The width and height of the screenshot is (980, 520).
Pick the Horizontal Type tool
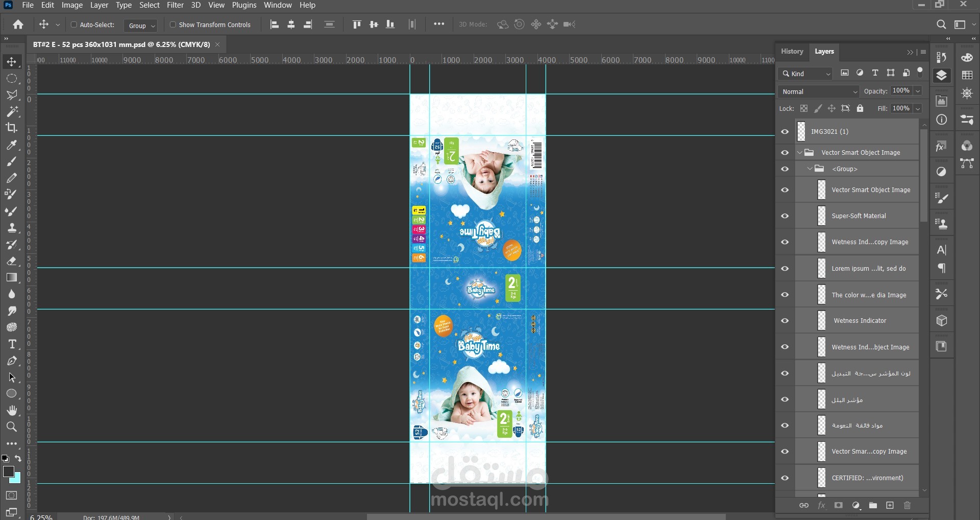[12, 344]
